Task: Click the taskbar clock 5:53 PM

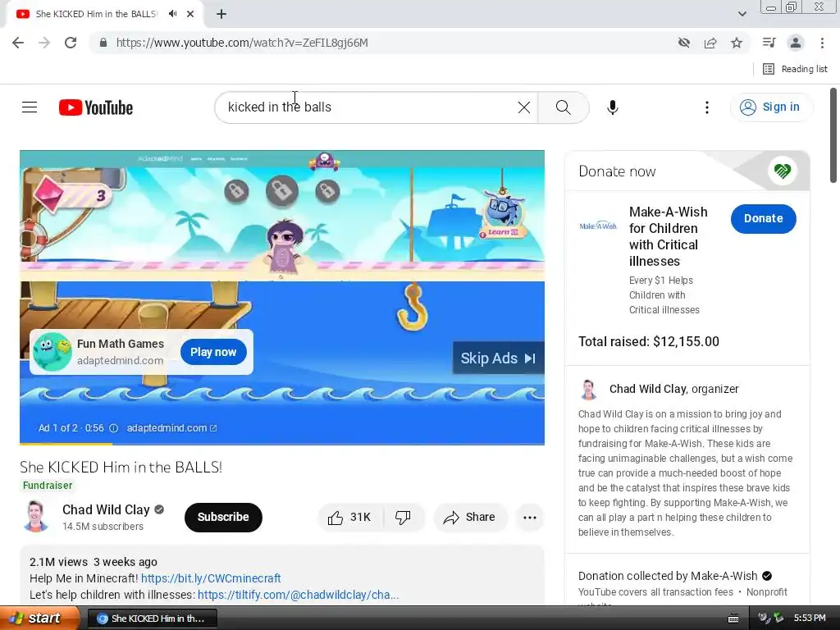Action: pyautogui.click(x=810, y=618)
